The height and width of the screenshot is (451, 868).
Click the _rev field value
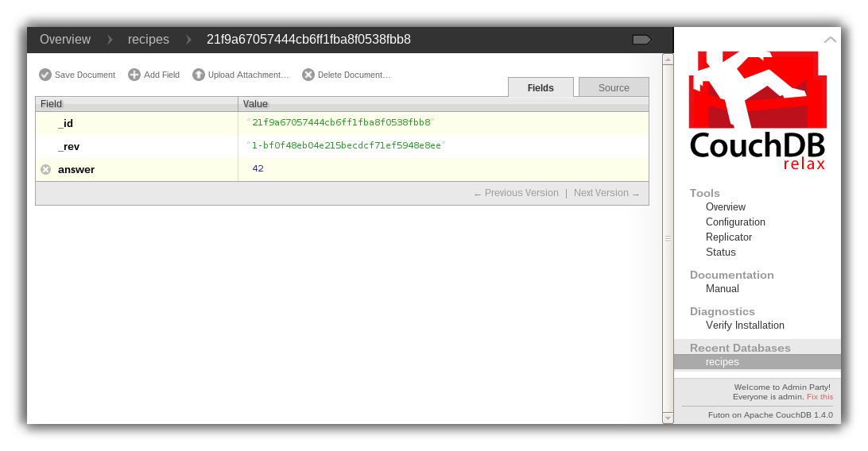point(346,145)
